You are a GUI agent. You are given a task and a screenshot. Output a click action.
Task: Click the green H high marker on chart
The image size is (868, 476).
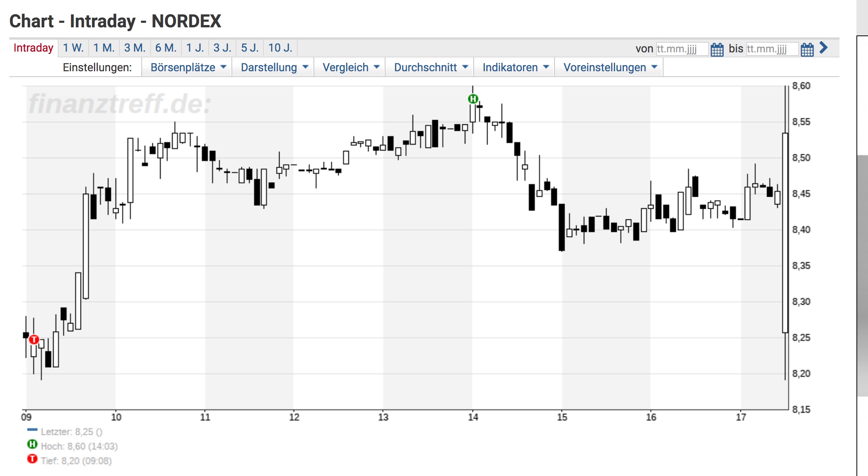473,99
